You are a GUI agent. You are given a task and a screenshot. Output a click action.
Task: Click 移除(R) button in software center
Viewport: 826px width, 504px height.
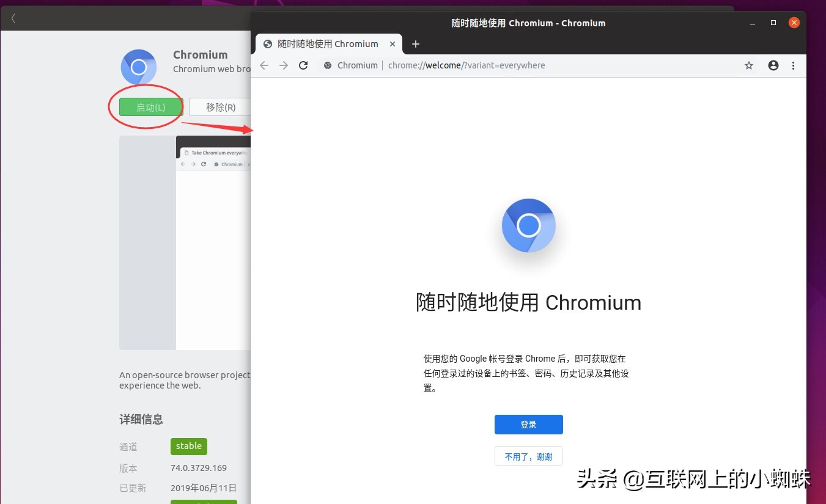(220, 107)
